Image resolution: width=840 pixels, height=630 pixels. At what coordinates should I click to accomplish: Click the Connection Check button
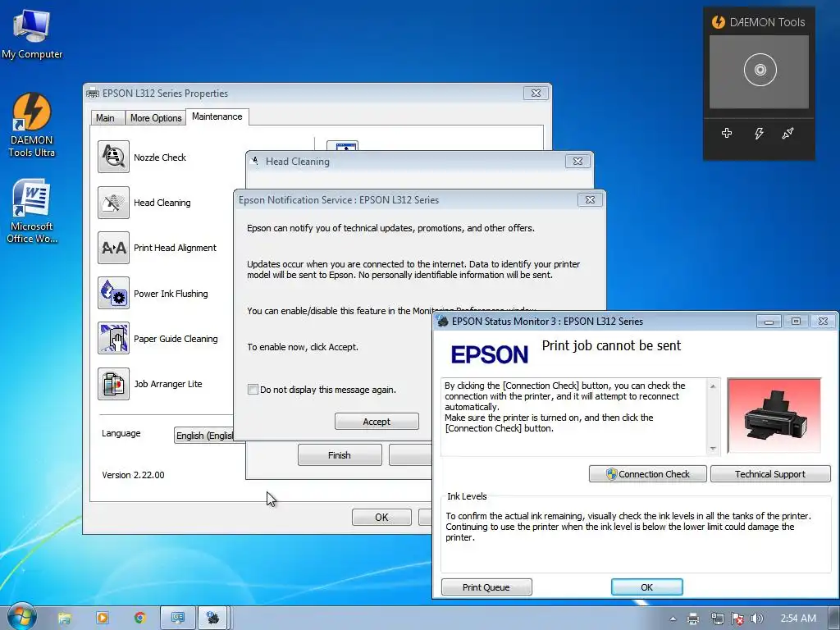pyautogui.click(x=648, y=474)
